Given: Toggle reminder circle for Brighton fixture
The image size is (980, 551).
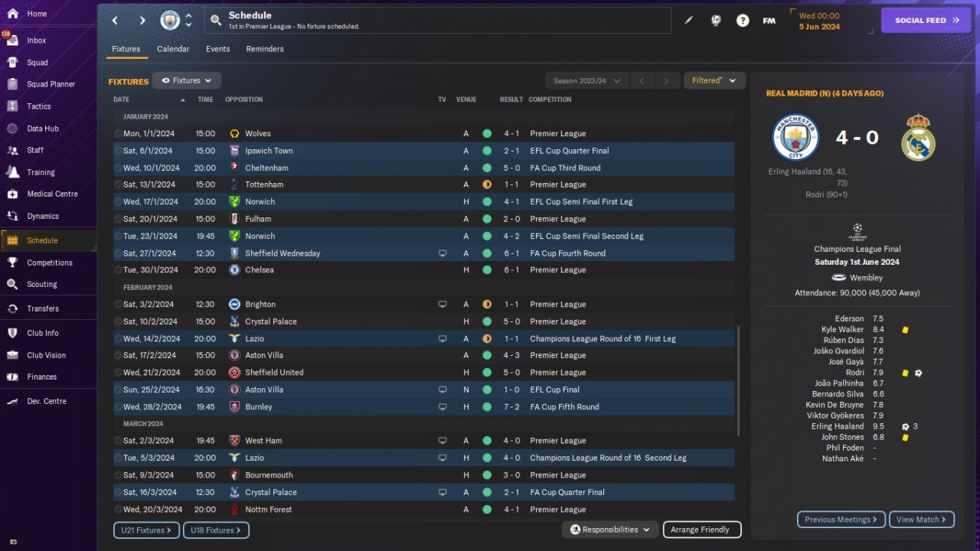Looking at the screenshot, I should click(x=118, y=305).
